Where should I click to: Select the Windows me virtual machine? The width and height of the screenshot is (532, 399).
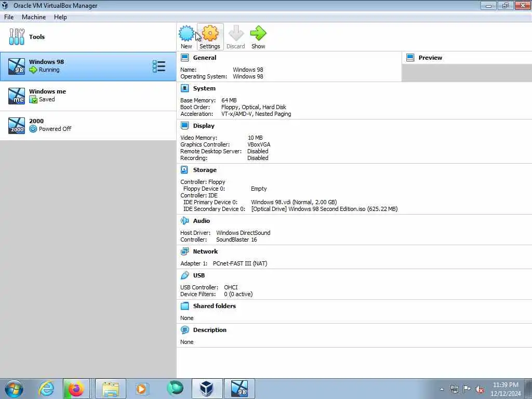88,96
